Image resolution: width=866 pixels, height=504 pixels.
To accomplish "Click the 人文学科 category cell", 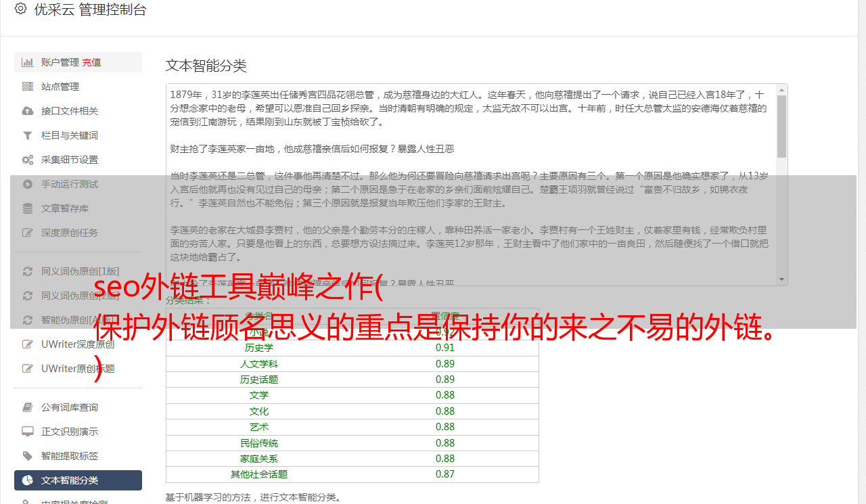I will (259, 364).
